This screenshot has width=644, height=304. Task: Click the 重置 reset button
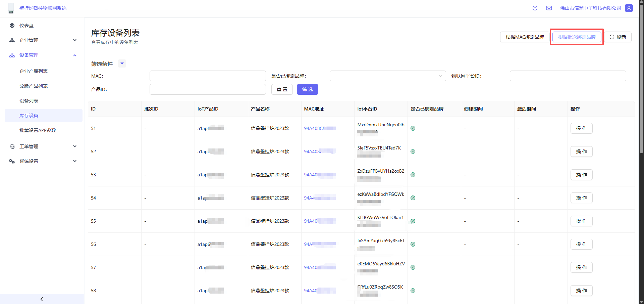pos(282,89)
